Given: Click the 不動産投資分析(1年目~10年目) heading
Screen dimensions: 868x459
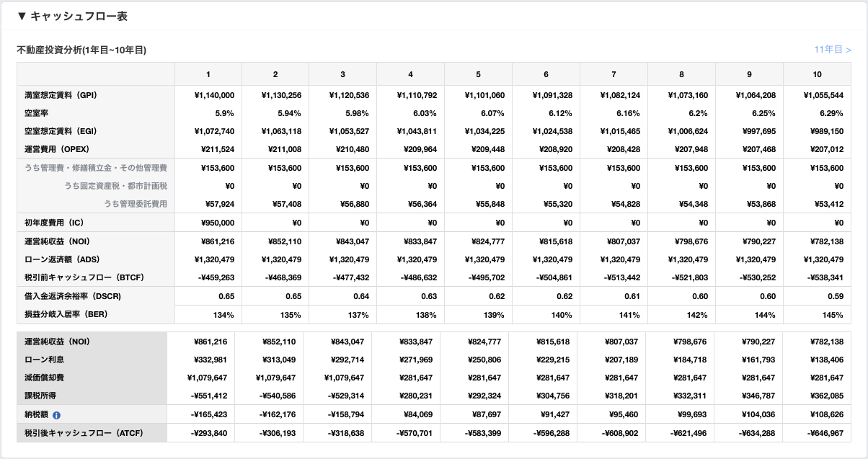Looking at the screenshot, I should click(81, 50).
